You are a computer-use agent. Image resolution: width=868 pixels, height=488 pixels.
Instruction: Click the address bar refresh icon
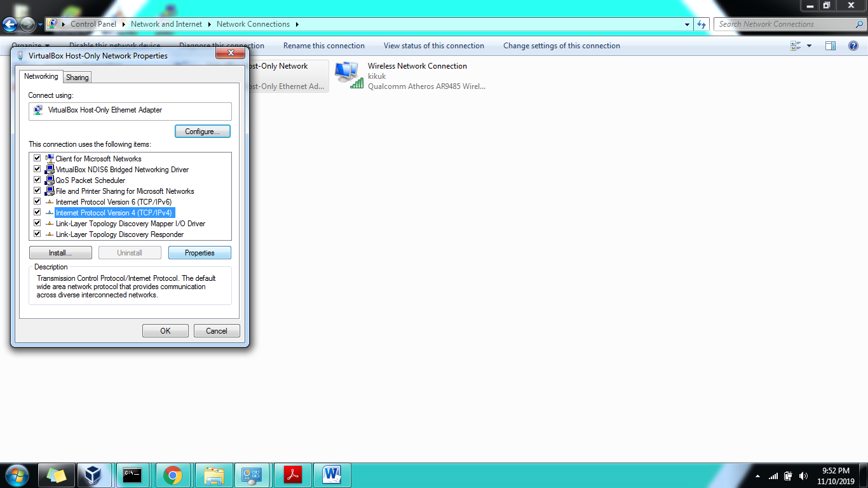702,24
